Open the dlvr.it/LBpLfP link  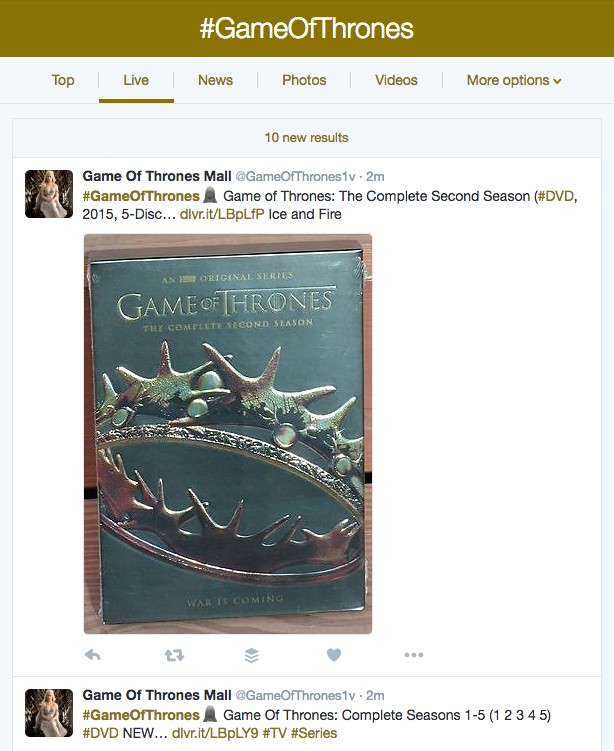click(222, 214)
